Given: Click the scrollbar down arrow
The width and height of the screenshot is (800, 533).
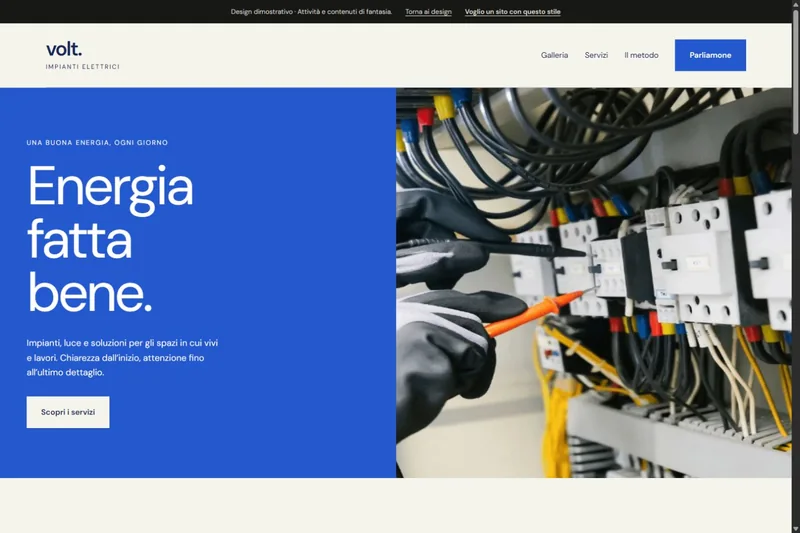Looking at the screenshot, I should 795,528.
